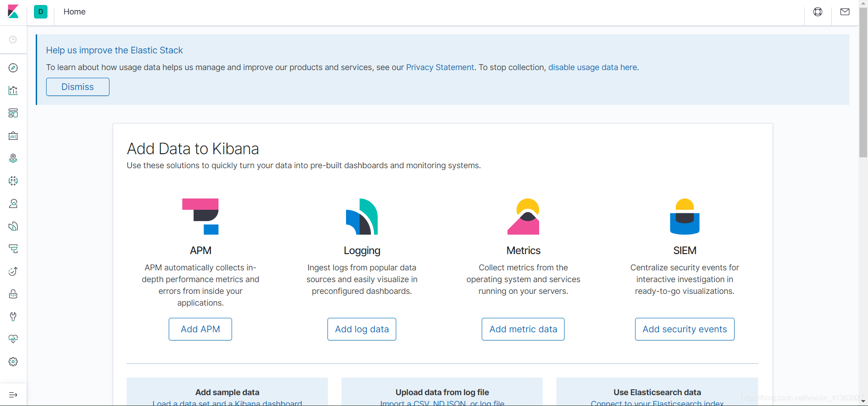The height and width of the screenshot is (406, 868).
Task: Click the 'Help us improve the Elastic Stack' title
Action: 114,50
